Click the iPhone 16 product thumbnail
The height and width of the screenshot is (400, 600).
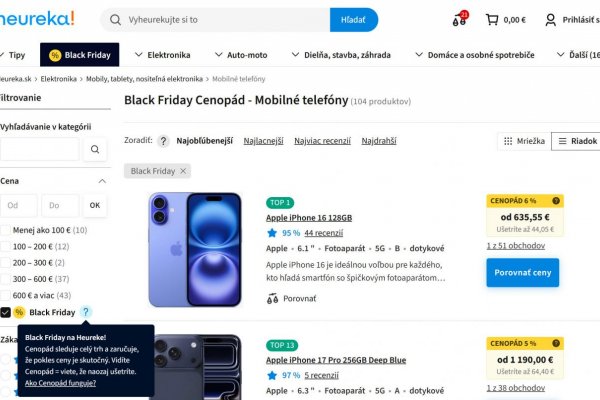[195, 249]
